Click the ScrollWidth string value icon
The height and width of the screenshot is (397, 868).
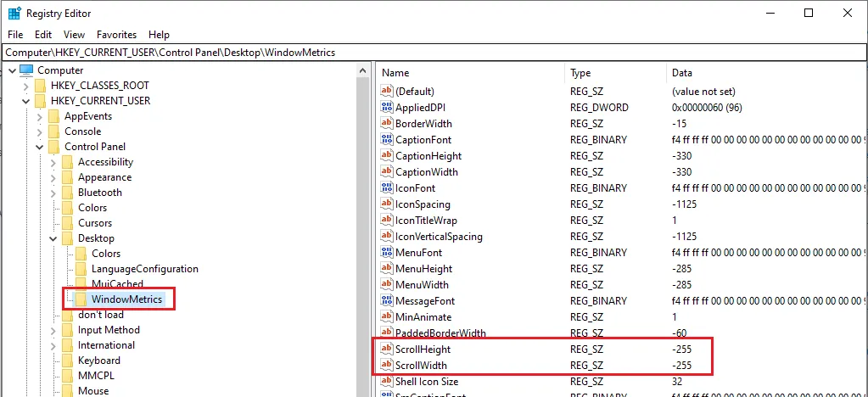coord(386,366)
